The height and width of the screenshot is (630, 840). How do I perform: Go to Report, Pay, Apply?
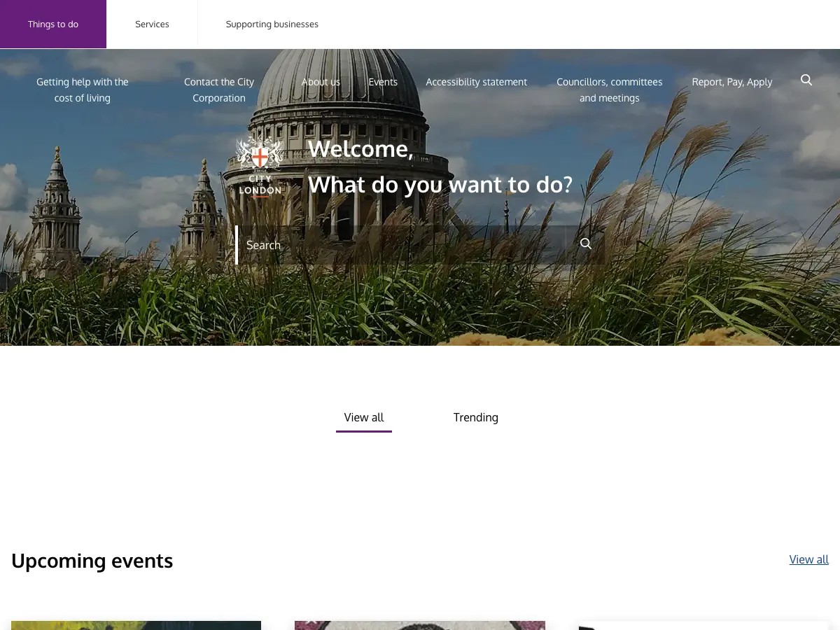[x=732, y=82]
